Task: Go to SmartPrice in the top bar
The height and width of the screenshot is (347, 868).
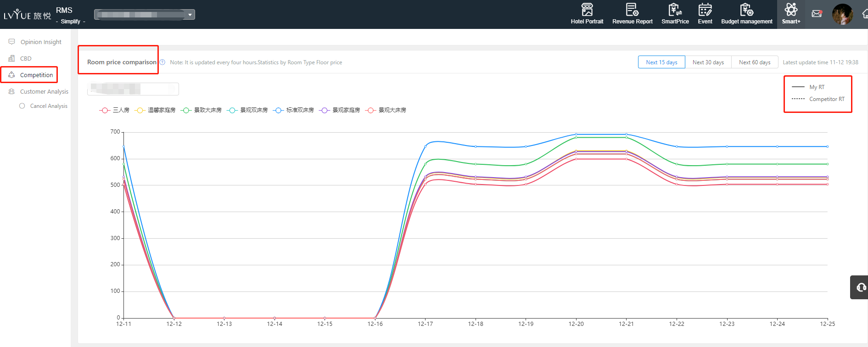Action: point(675,14)
